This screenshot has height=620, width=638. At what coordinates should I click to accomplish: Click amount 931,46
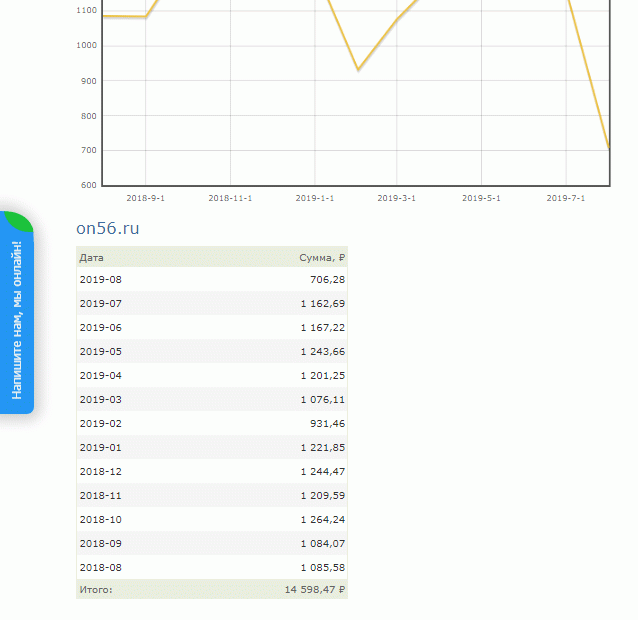pos(327,424)
